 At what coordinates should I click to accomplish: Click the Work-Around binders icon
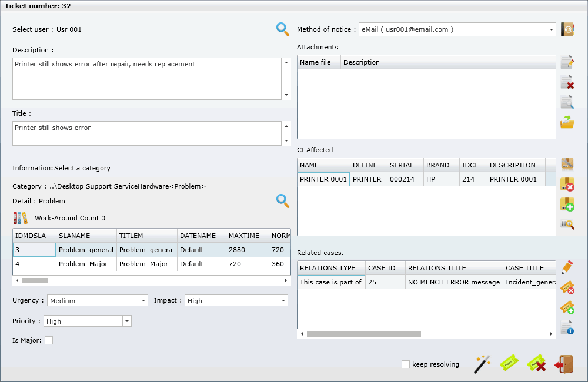[x=20, y=218]
